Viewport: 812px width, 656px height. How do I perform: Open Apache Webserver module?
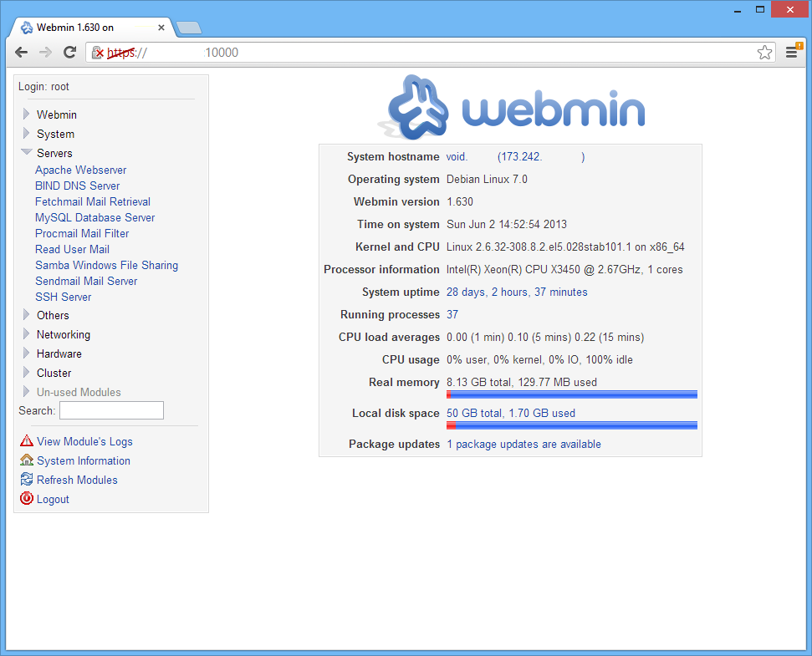(81, 170)
